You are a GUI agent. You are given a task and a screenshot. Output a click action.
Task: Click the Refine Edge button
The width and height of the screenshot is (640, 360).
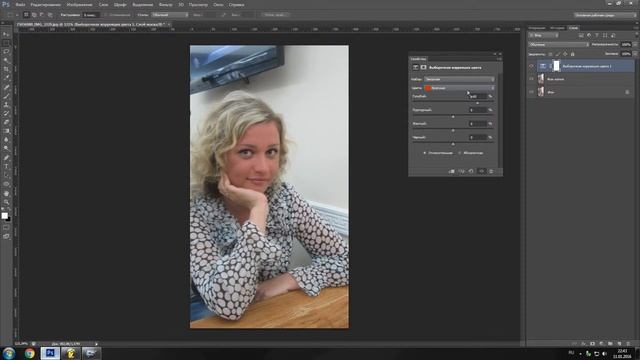coord(275,15)
